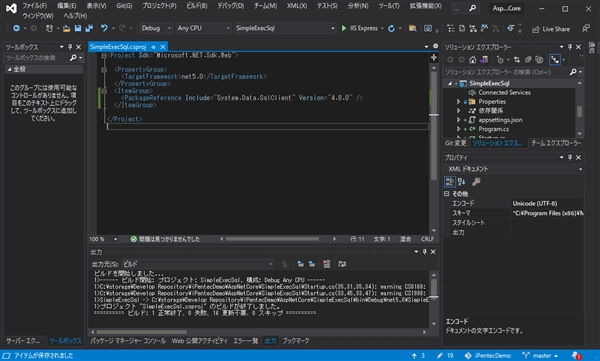Open the Git(G) menu

[124, 6]
